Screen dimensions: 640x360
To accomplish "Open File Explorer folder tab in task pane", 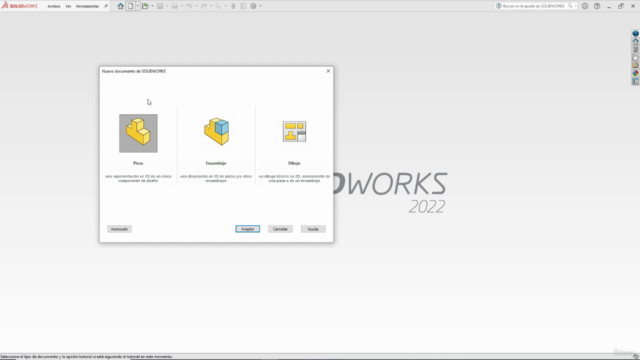I will click(x=636, y=58).
